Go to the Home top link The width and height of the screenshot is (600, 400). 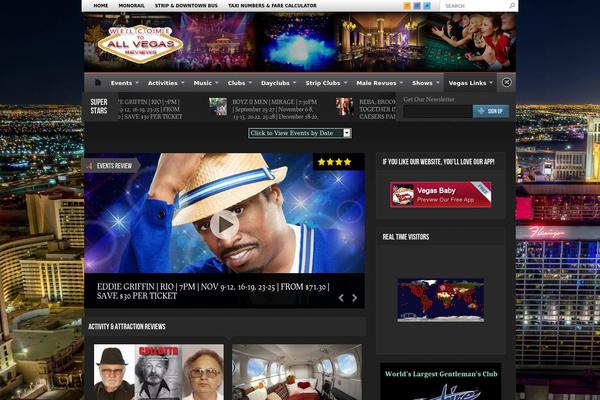point(101,6)
